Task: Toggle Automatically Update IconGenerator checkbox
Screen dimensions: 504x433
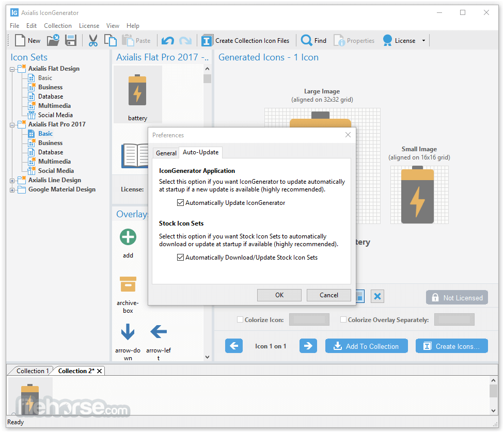Action: [x=180, y=203]
